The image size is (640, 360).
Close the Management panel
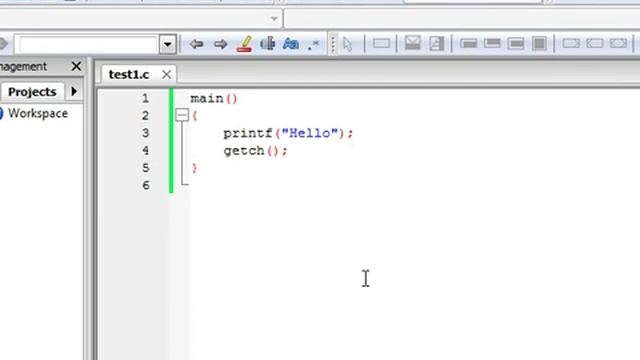(76, 66)
